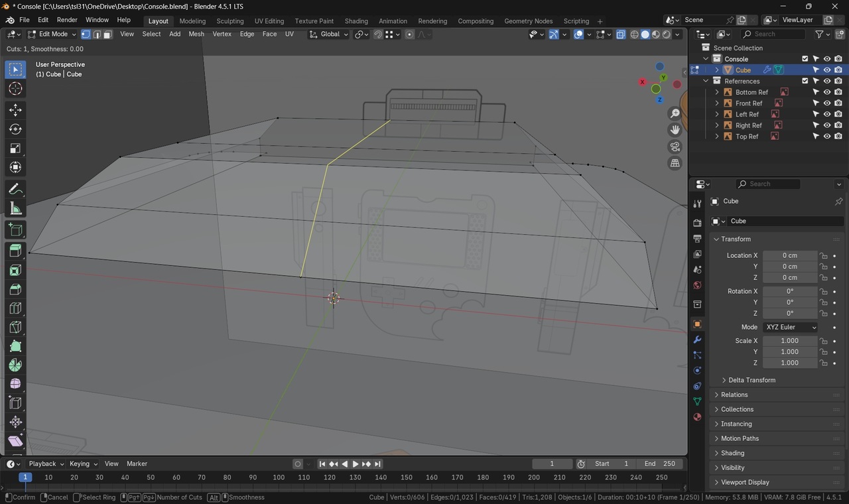Pick the Cursor tool in the toolbar
849x504 pixels.
point(15,89)
